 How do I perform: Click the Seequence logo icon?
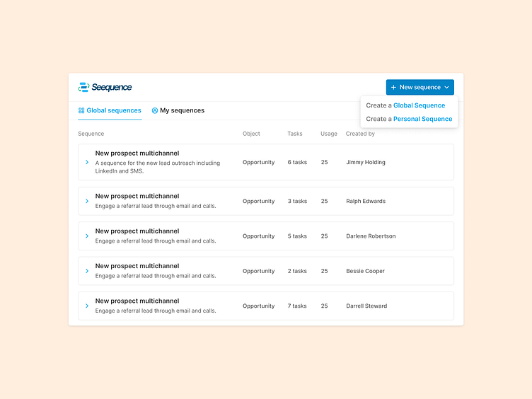(x=83, y=87)
